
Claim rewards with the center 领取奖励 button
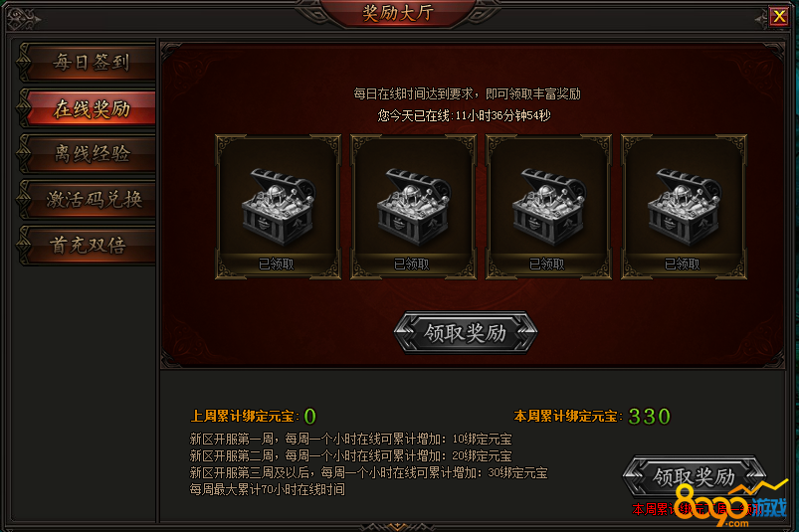click(466, 333)
